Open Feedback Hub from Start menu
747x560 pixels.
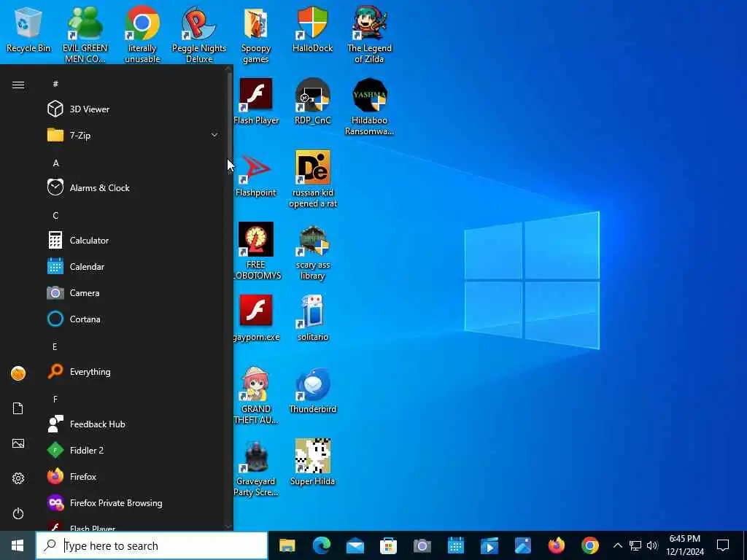coord(133,424)
